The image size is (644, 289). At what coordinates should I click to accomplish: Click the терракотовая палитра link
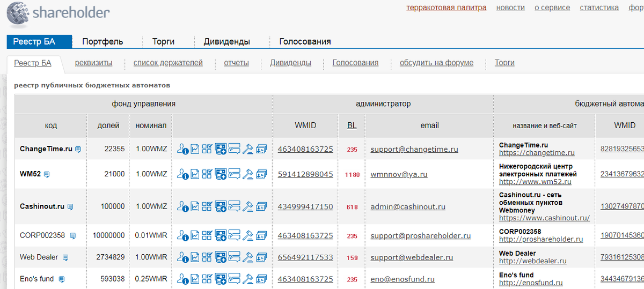447,8
